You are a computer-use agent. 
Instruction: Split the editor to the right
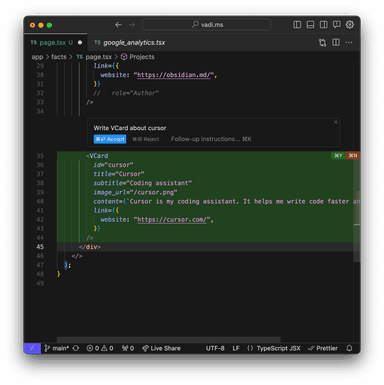tap(336, 42)
